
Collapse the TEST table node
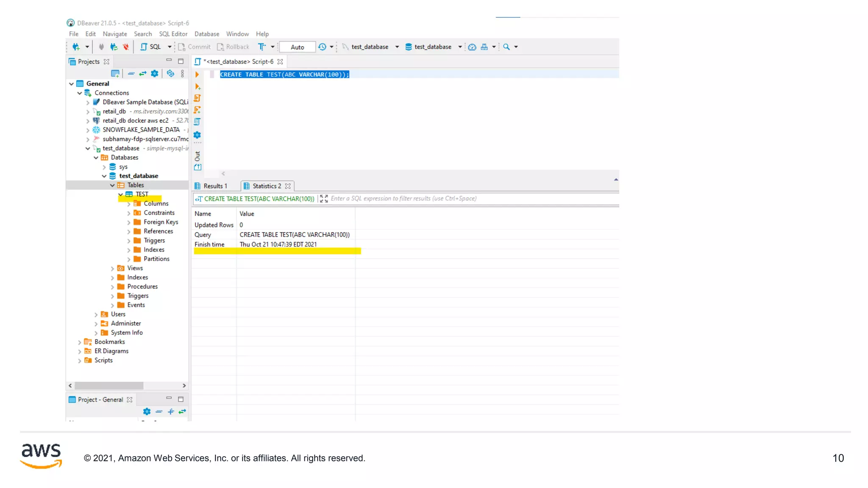121,194
